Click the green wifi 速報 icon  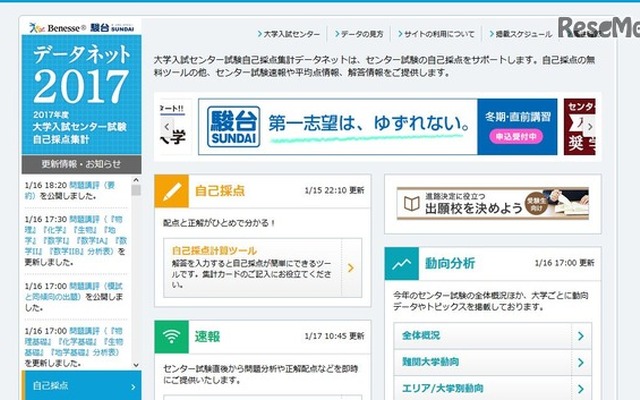click(x=171, y=337)
